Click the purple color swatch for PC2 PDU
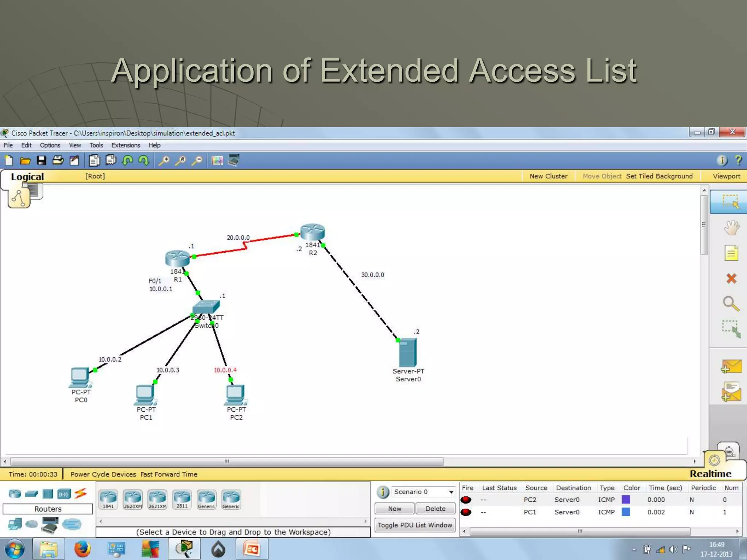The image size is (747, 560). click(626, 499)
